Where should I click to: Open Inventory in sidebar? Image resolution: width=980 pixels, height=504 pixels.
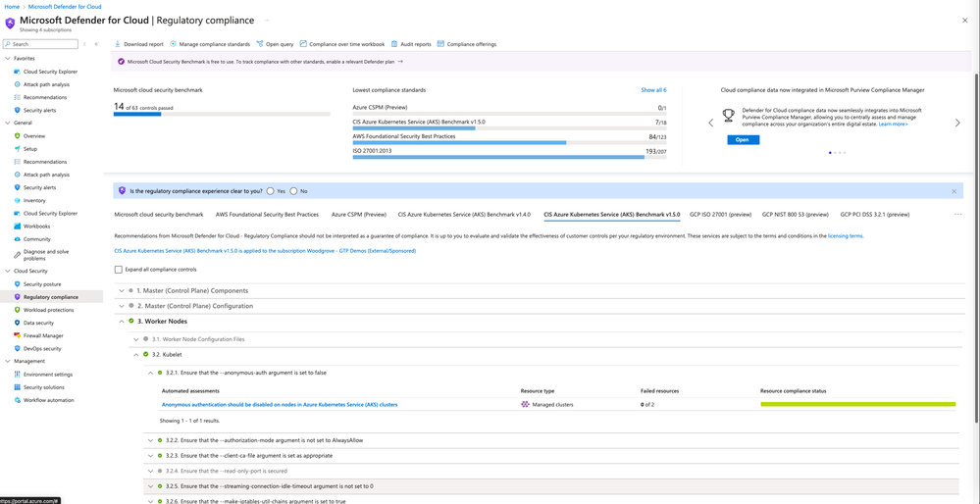coord(34,200)
